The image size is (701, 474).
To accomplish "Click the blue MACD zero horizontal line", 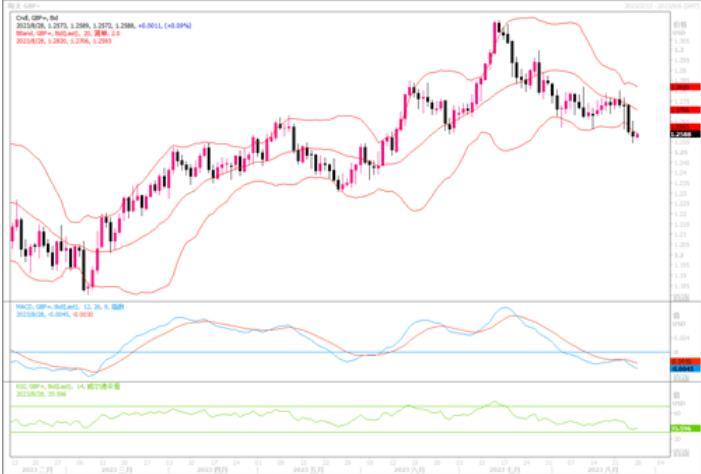I will click(x=340, y=352).
